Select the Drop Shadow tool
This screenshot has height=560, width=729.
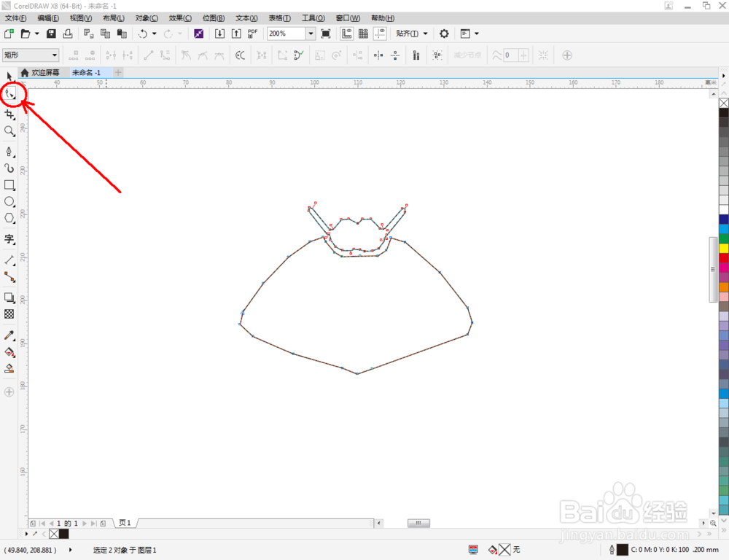click(x=9, y=297)
